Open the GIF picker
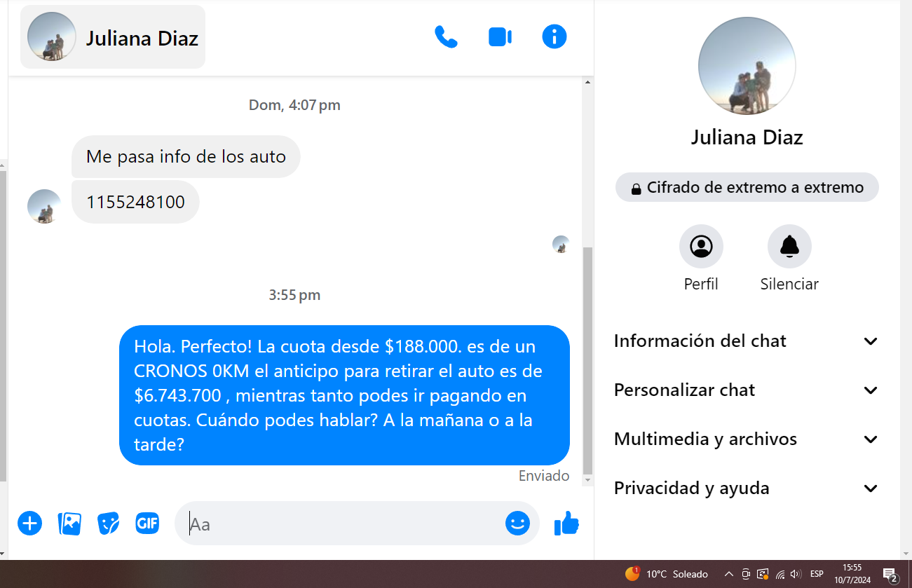This screenshot has height=588, width=912. [x=147, y=523]
